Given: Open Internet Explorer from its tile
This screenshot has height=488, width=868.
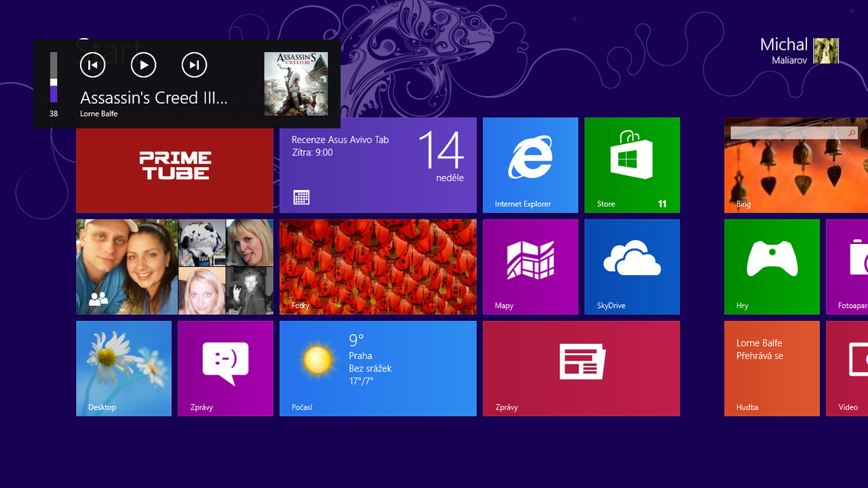Looking at the screenshot, I should click(530, 165).
